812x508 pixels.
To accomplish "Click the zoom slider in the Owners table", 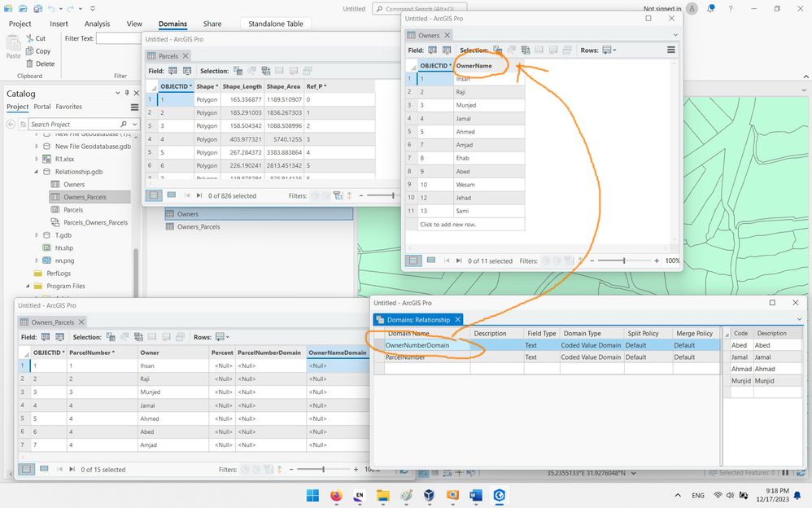I will (625, 261).
